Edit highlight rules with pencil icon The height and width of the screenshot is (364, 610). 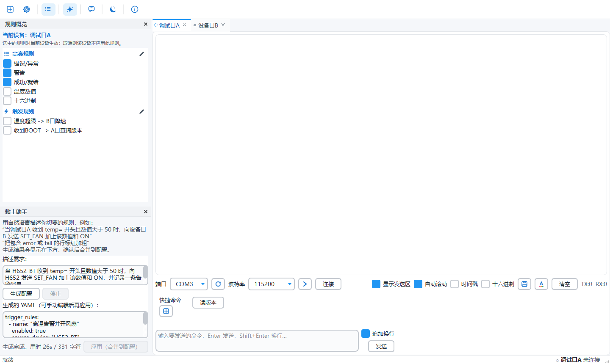(141, 54)
